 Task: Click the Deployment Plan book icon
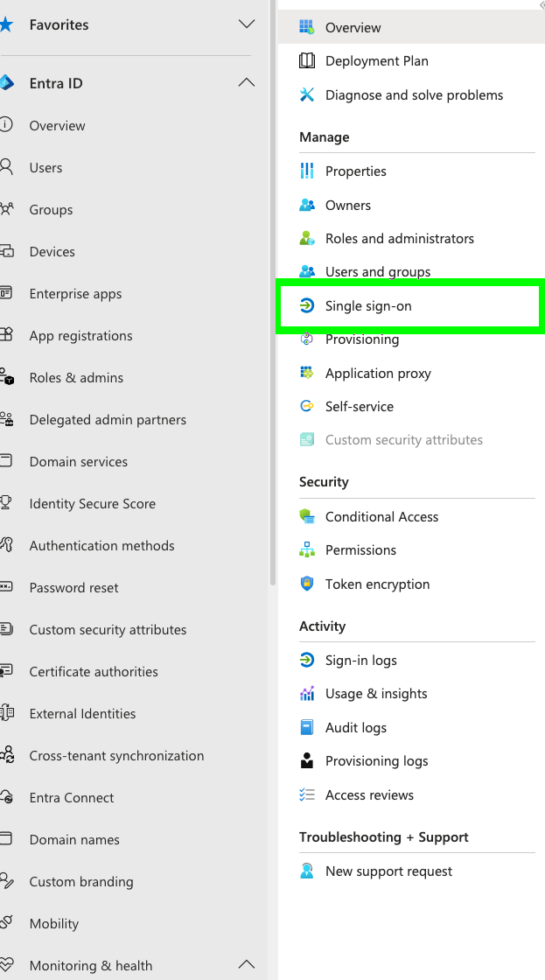306,60
